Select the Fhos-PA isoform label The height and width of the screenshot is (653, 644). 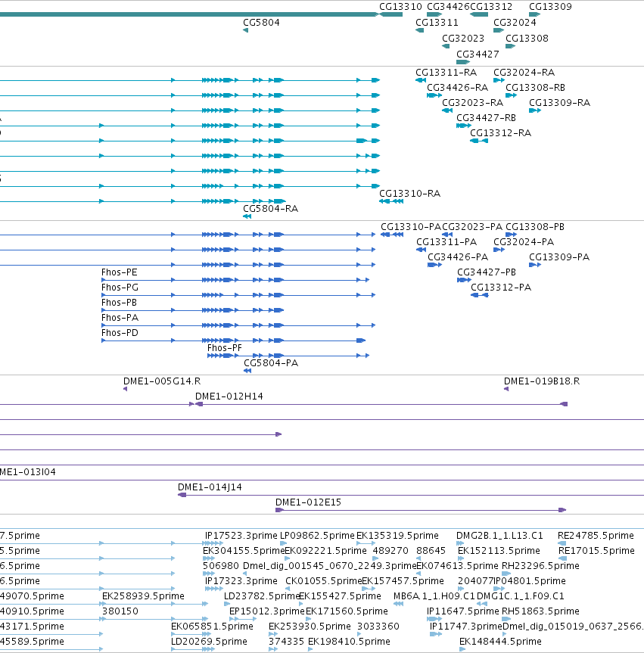[x=120, y=318]
